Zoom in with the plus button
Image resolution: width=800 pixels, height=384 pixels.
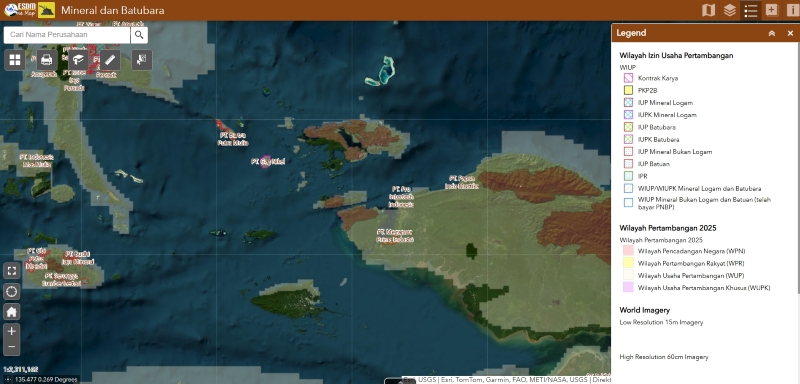pyautogui.click(x=12, y=331)
